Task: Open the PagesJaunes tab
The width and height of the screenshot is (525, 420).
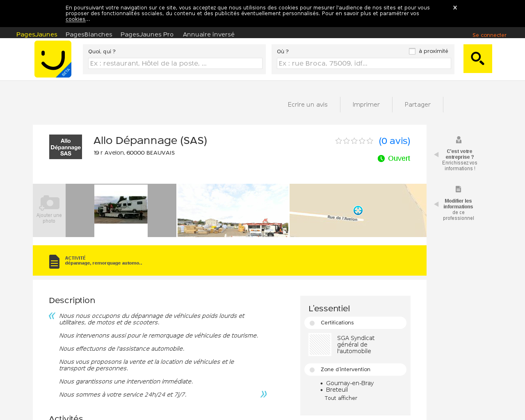Action: 37,34
